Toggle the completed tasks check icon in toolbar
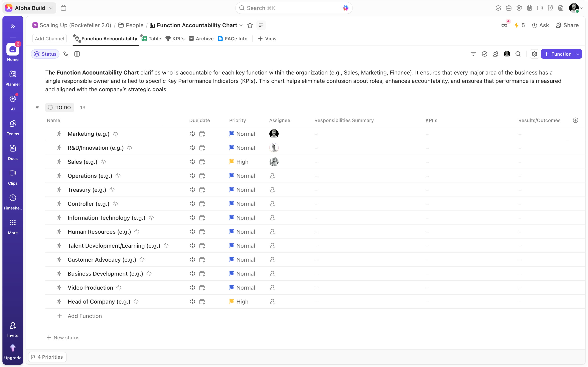 click(484, 54)
